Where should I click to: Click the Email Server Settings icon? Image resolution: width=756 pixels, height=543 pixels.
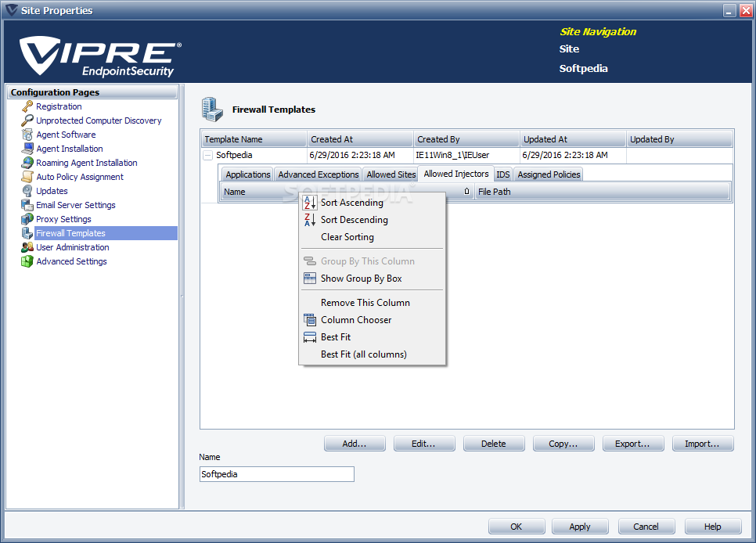[x=27, y=204]
